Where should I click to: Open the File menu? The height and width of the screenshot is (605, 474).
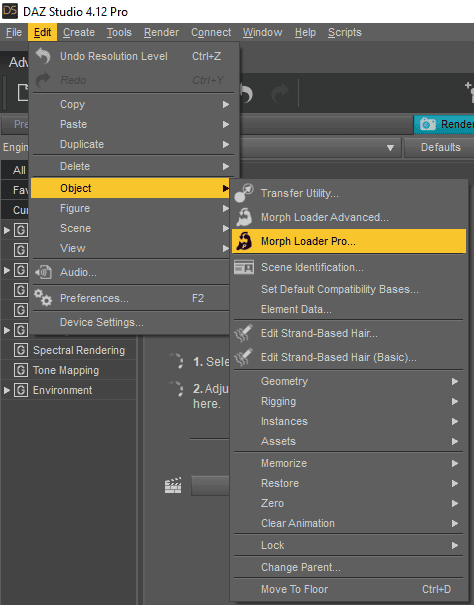coord(14,32)
